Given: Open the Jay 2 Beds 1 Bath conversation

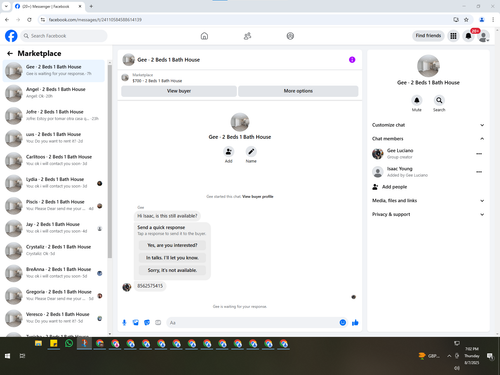Looking at the screenshot, I should click(x=54, y=228).
